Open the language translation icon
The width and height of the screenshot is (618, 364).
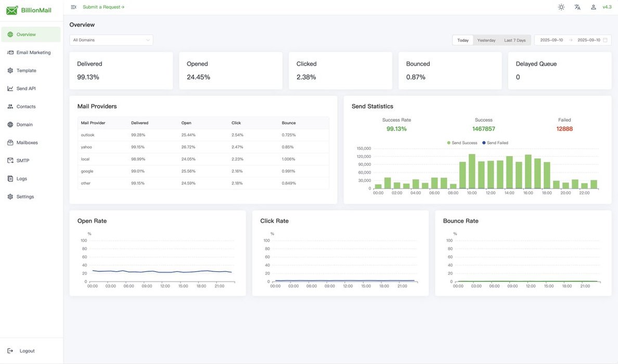pos(577,7)
